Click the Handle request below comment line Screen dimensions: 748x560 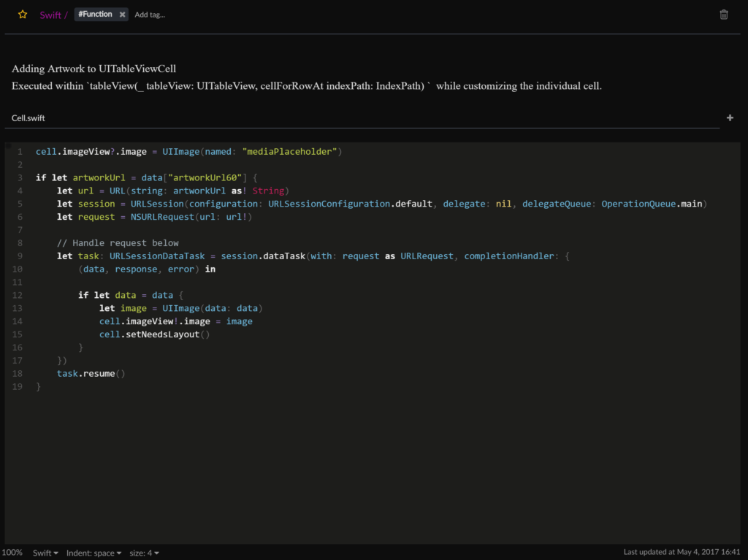pos(118,243)
